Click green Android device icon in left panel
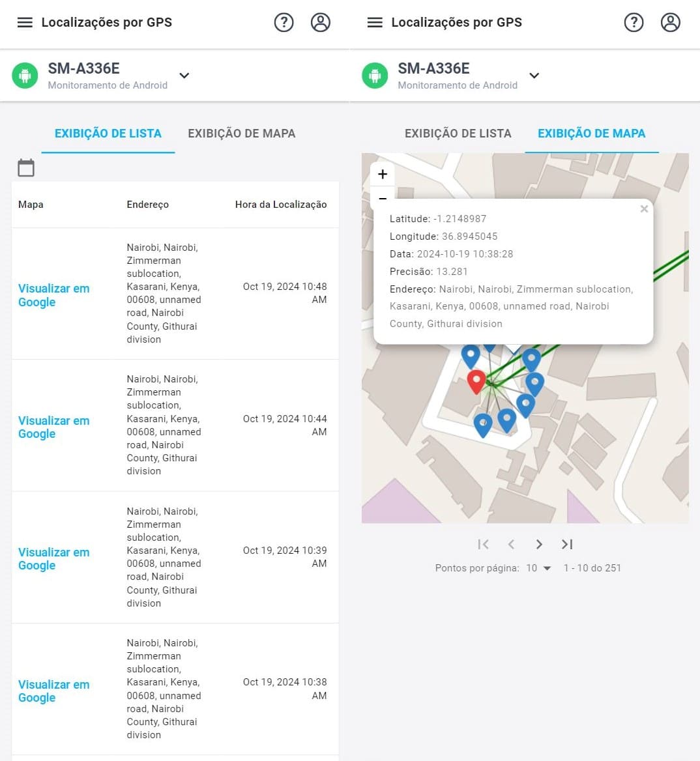Image resolution: width=700 pixels, height=761 pixels. pos(25,76)
